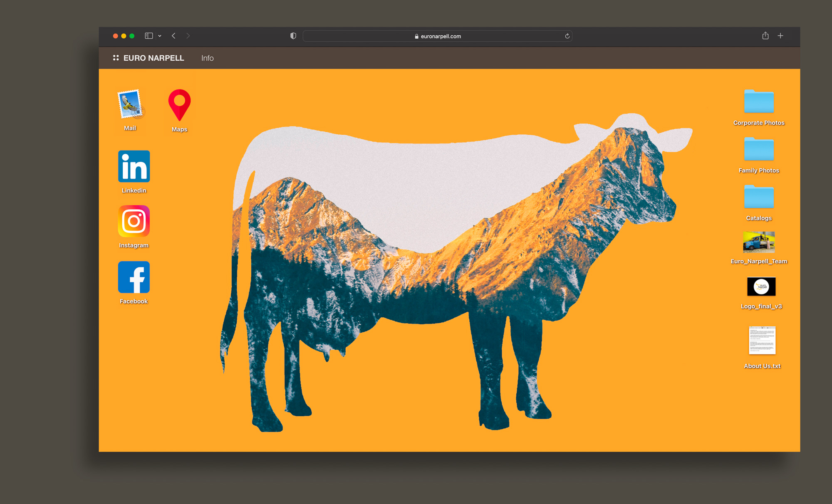Click the euronarpell.com address bar

coord(440,36)
